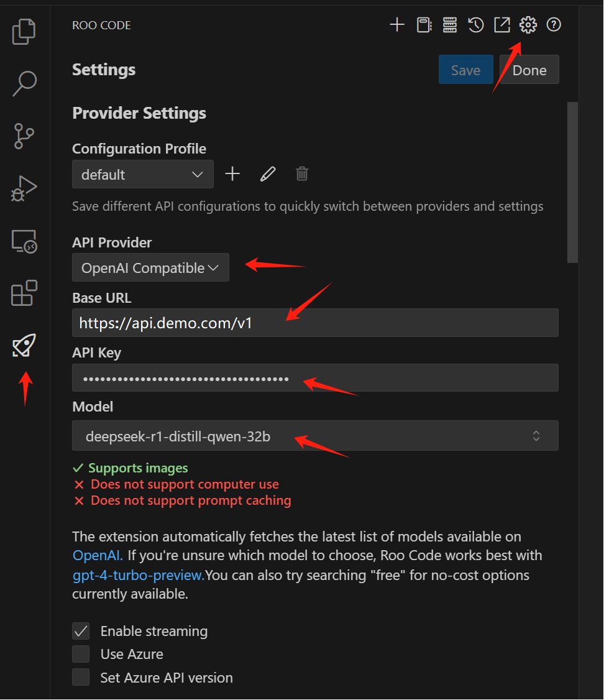Open Roo Code rocket icon
Screen dimensions: 604x700
[x=24, y=345]
